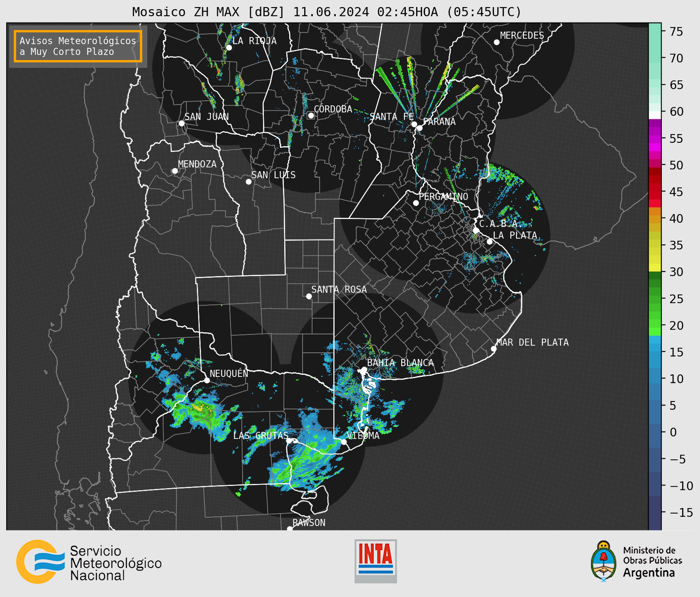The width and height of the screenshot is (700, 597).
Task: Click the green 25 dBZ color band
Action: pyautogui.click(x=655, y=299)
